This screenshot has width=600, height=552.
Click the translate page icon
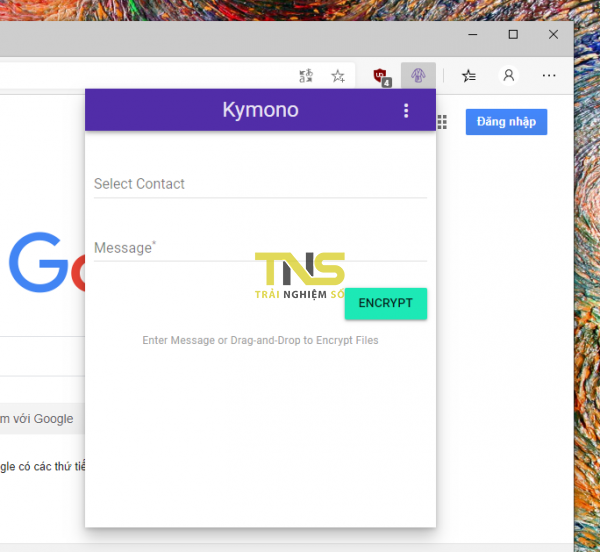pos(306,76)
